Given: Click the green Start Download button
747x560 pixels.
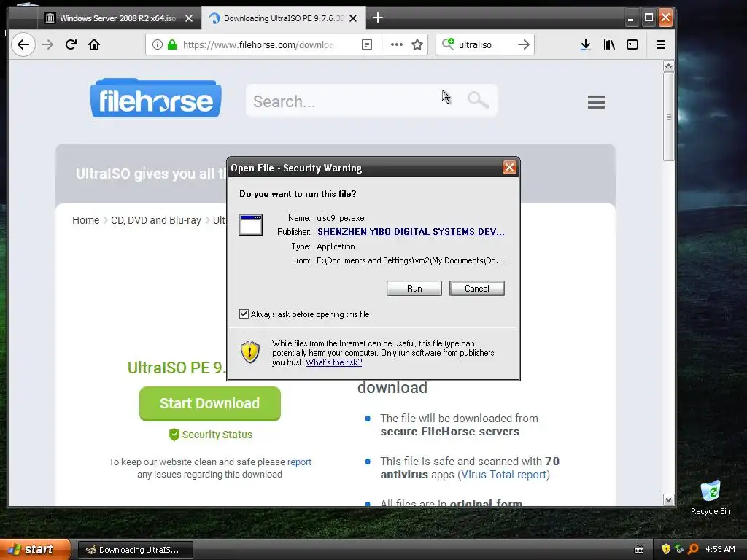Looking at the screenshot, I should coord(209,403).
